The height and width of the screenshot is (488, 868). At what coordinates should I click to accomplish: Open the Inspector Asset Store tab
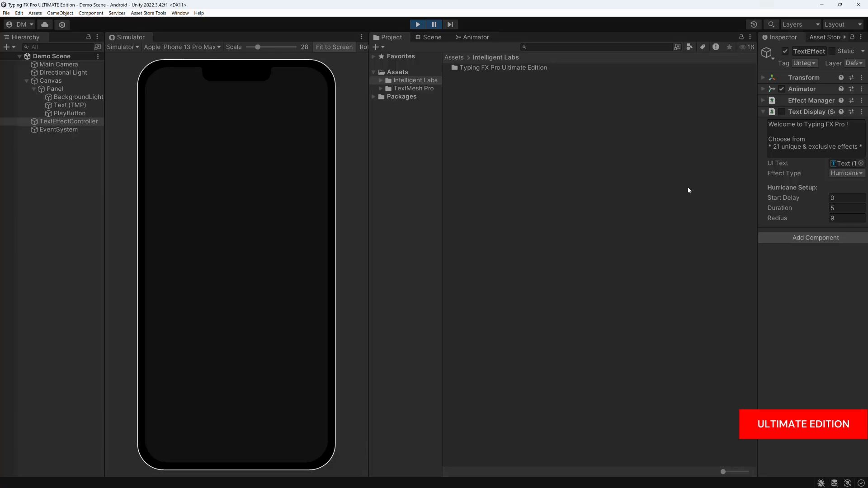(825, 37)
